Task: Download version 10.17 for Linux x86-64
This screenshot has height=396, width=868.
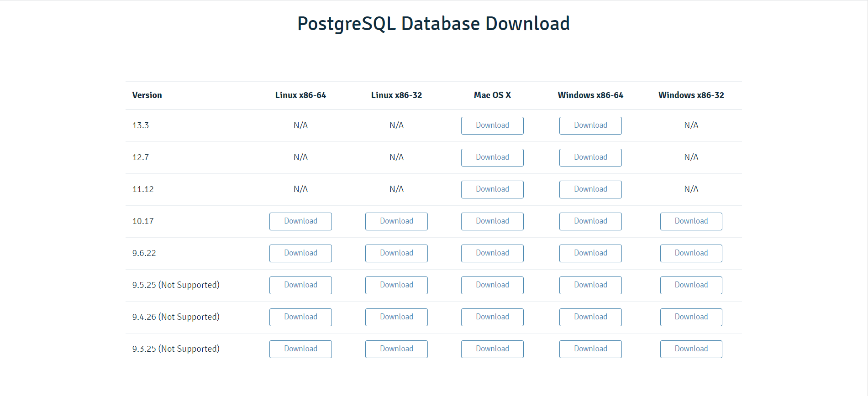Action: (300, 221)
